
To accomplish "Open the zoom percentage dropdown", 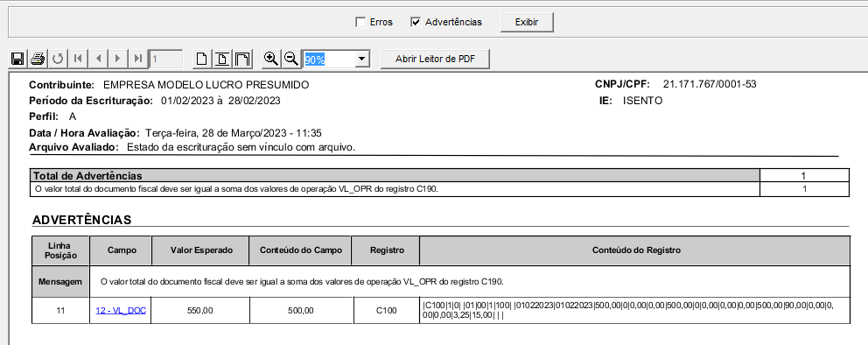I will click(x=362, y=60).
